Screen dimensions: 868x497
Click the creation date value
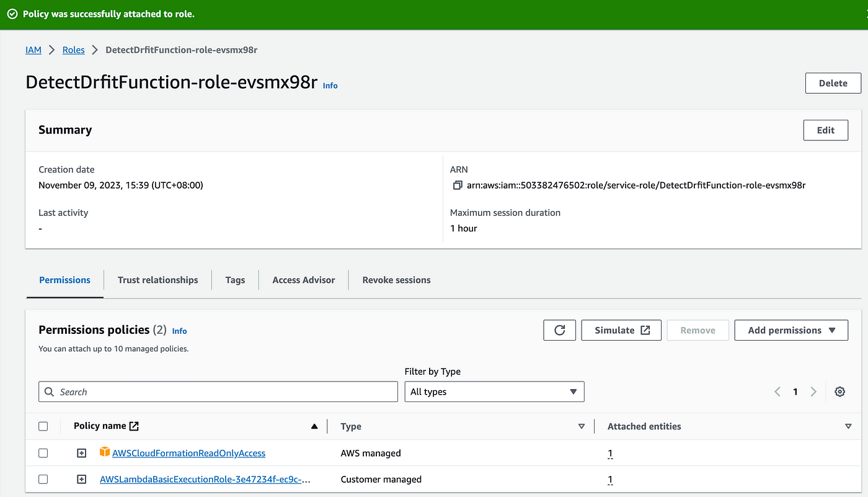(x=121, y=185)
